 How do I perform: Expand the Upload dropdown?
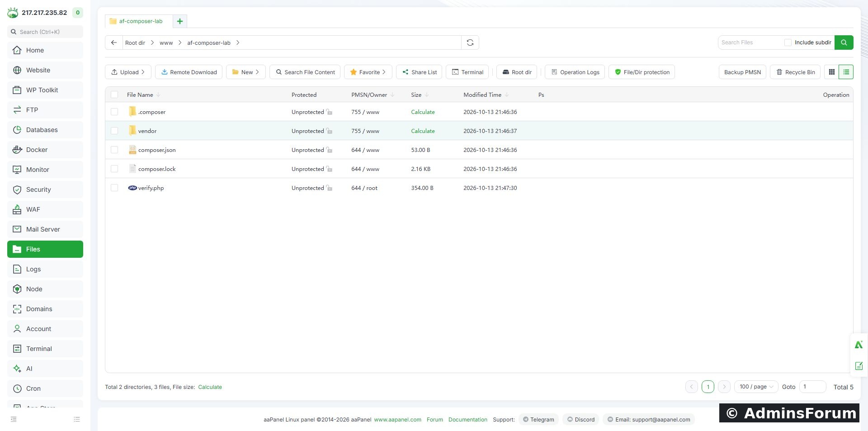pyautogui.click(x=128, y=72)
